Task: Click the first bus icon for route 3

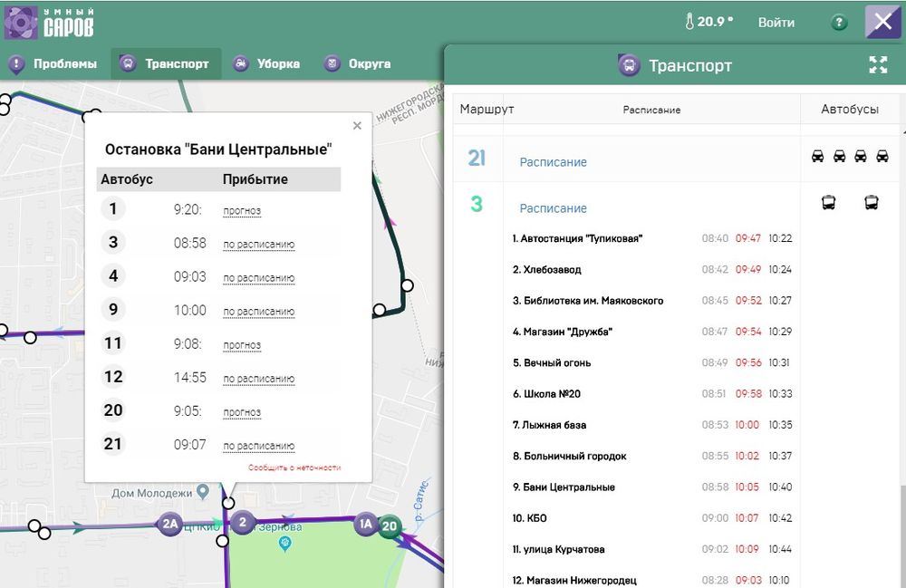Action: [x=828, y=203]
